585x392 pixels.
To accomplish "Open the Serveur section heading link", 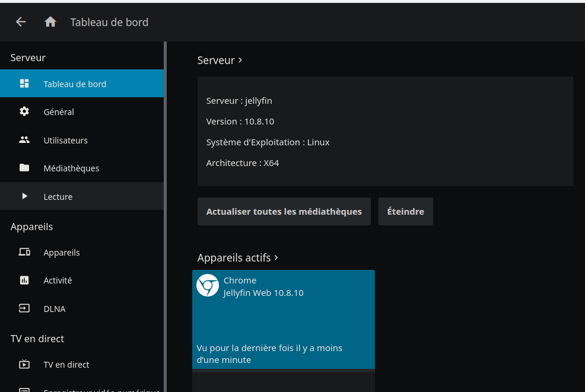I will [x=220, y=60].
